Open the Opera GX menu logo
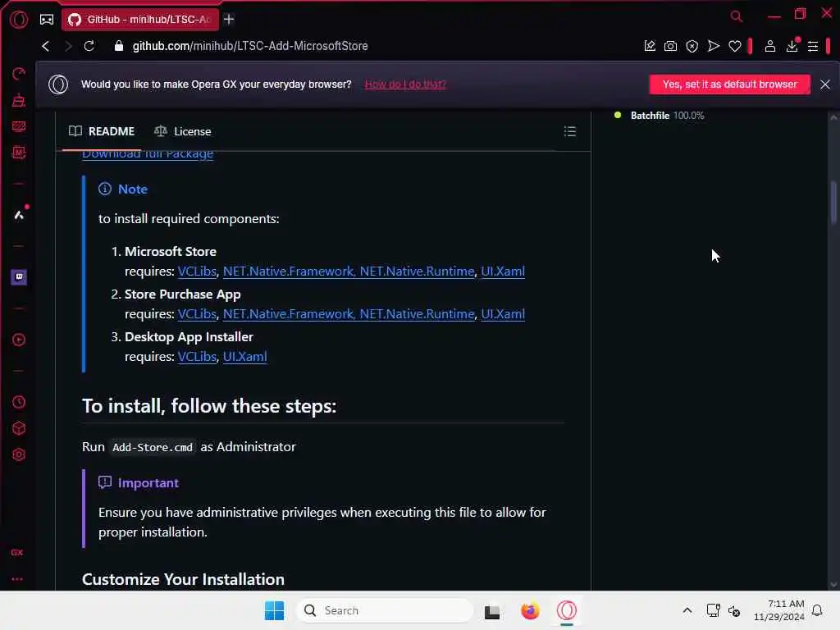The height and width of the screenshot is (630, 840). [x=19, y=20]
